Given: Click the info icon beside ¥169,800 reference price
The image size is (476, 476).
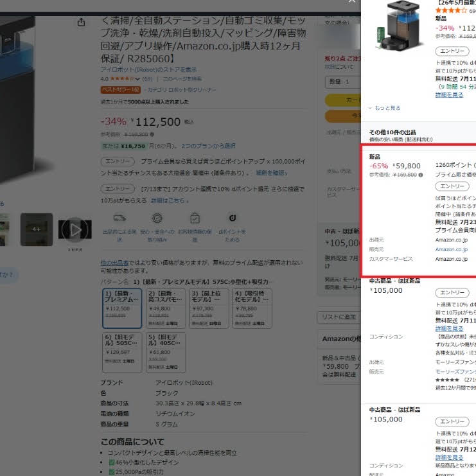Looking at the screenshot, I should tap(152, 134).
